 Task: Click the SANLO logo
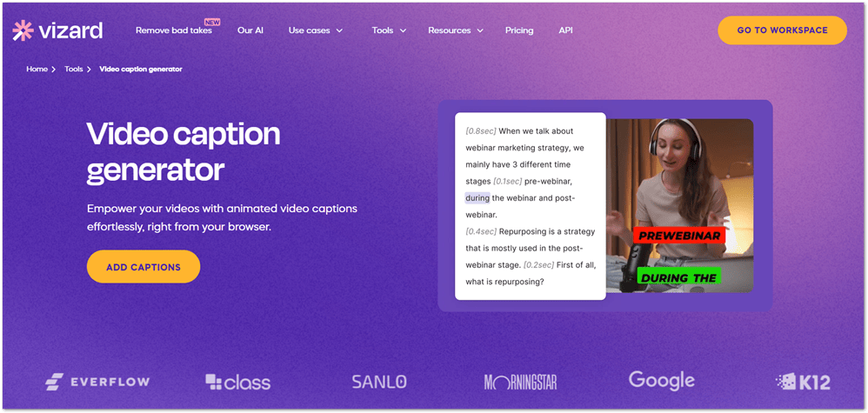click(x=379, y=382)
